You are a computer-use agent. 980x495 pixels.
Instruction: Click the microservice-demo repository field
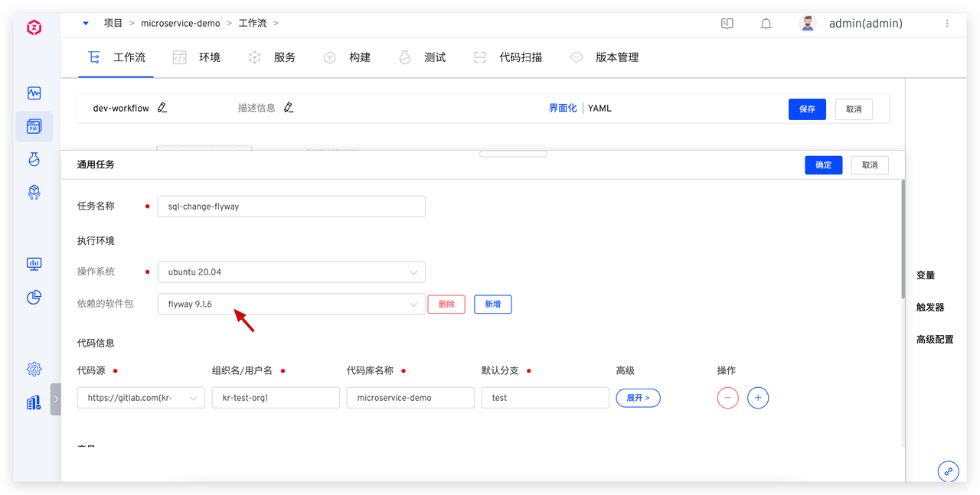[410, 398]
